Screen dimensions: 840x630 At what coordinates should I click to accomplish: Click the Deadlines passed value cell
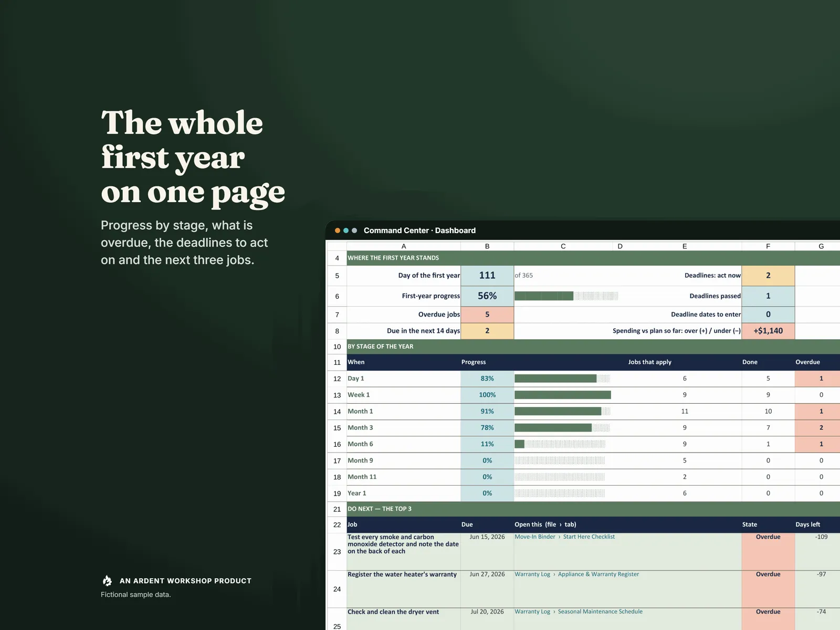[x=768, y=296]
